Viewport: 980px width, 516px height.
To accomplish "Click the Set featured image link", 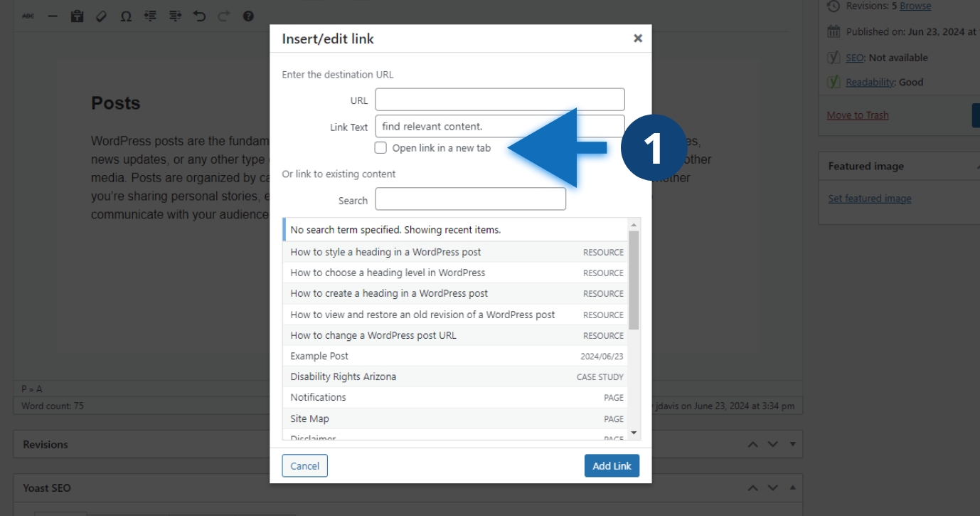I will click(x=869, y=199).
